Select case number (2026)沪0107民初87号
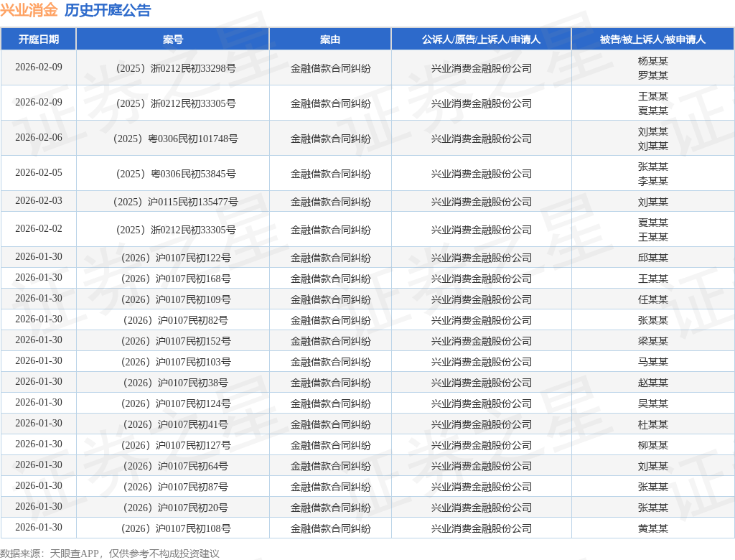Viewport: 735px width, 560px height. click(x=176, y=487)
